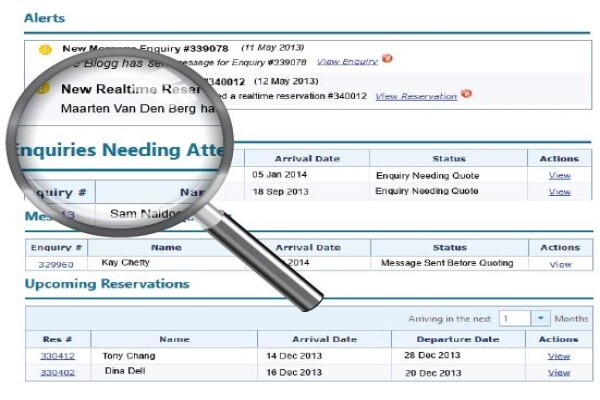This screenshot has height=400, width=600.
Task: View the enquiry arriving 05 Jan 2014
Action: click(559, 176)
